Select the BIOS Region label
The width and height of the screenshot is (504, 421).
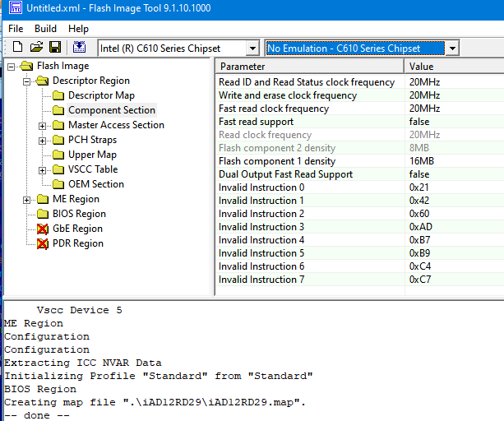pos(80,214)
